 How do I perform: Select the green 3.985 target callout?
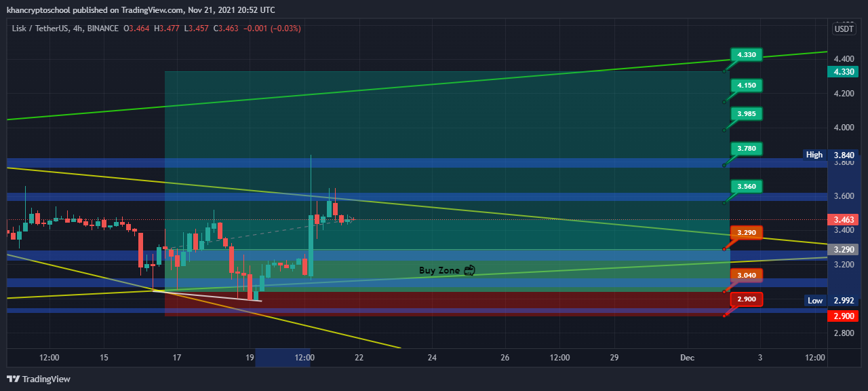[x=747, y=113]
